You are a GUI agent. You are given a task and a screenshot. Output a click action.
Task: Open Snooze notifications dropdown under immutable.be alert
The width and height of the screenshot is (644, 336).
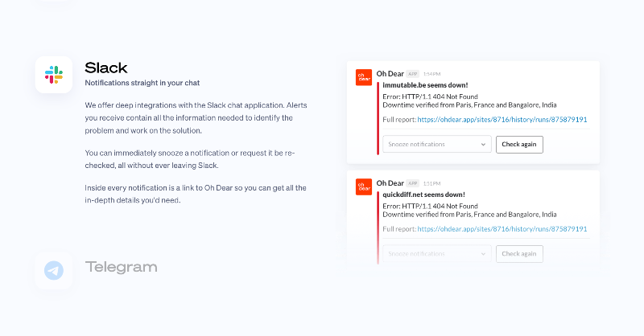[437, 145]
